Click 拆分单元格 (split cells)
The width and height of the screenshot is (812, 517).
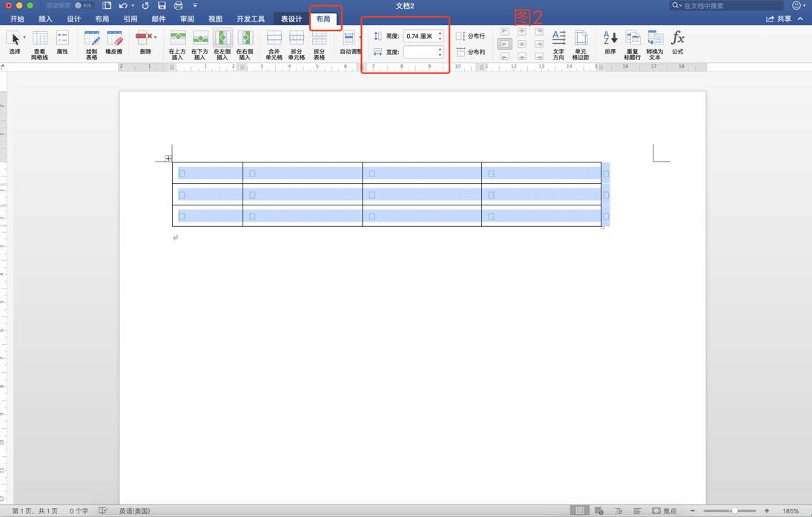point(296,45)
